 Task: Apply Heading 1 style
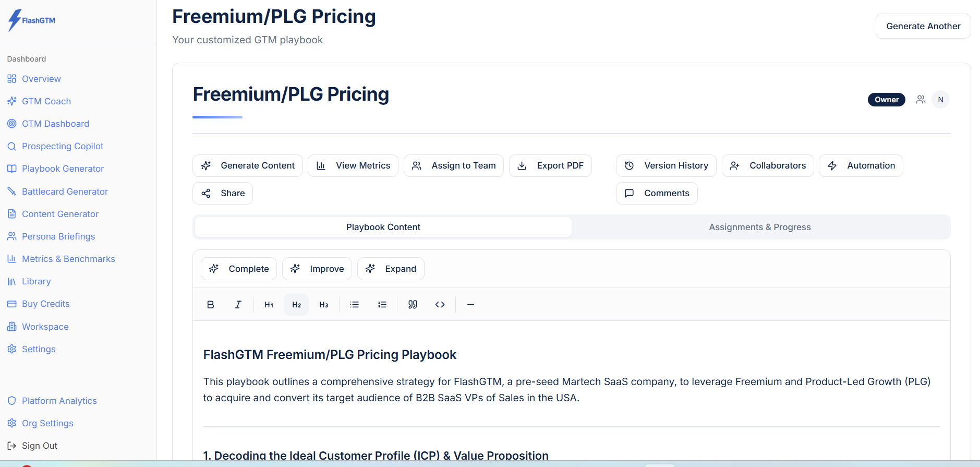point(269,305)
